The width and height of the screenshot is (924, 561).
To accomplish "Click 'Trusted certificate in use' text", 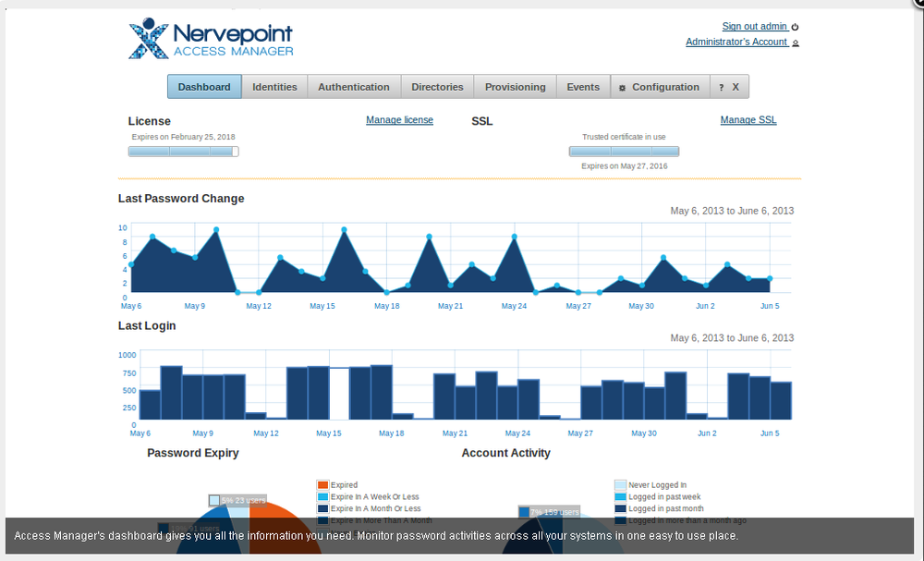I will (624, 137).
